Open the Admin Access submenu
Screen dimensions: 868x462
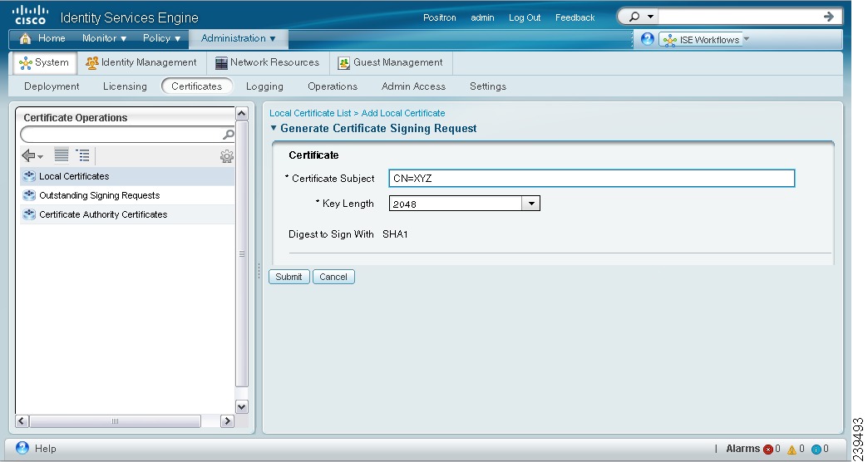tap(413, 87)
